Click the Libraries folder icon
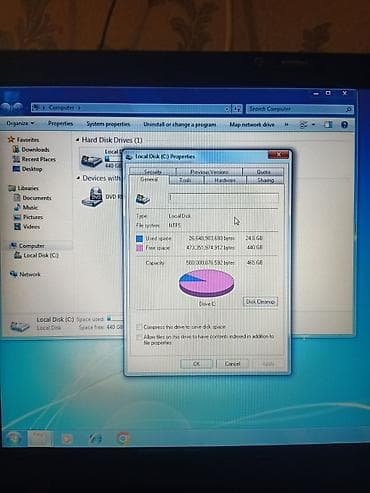This screenshot has height=493, width=370. click(x=12, y=188)
